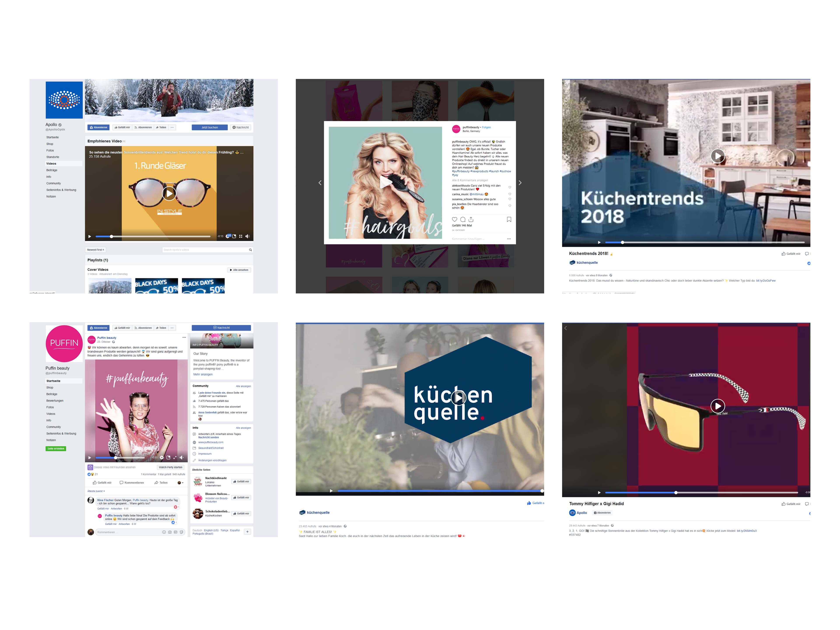The height and width of the screenshot is (630, 840).
Task: Click the plus button for more languages
Action: click(x=247, y=532)
